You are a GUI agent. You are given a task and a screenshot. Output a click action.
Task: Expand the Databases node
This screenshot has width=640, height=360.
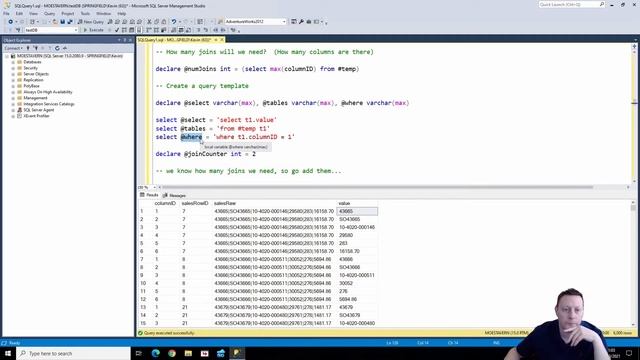pyautogui.click(x=13, y=62)
